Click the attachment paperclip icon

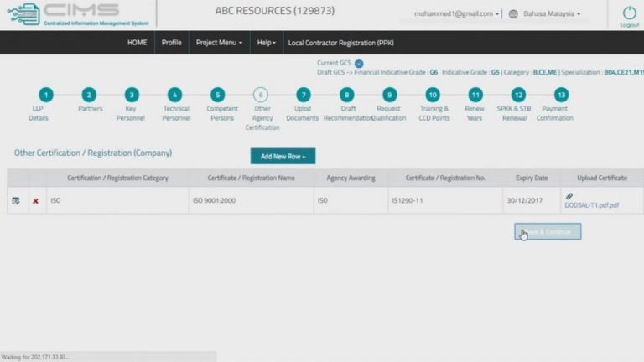(x=569, y=196)
